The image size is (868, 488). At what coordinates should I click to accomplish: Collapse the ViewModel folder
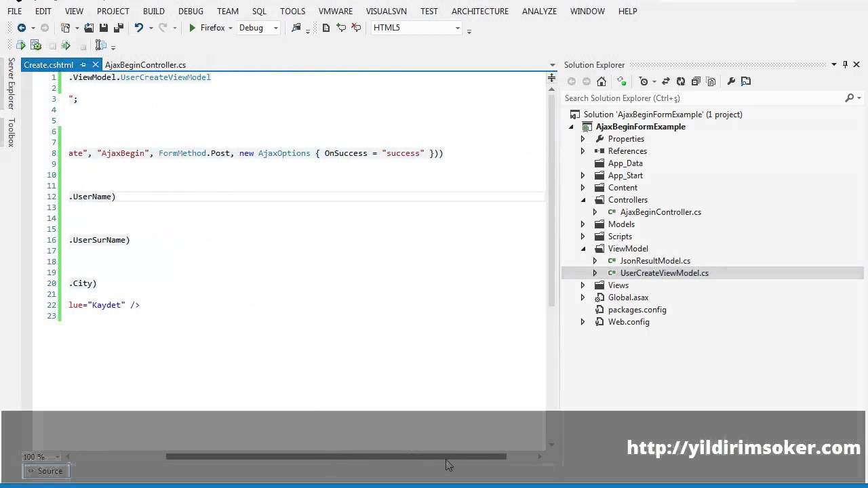[x=583, y=249]
